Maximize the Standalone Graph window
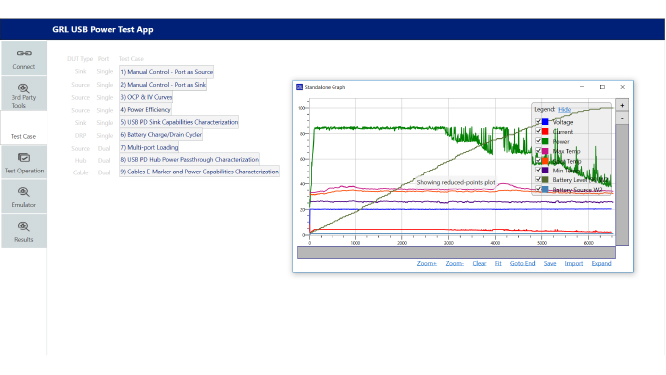 click(x=602, y=87)
